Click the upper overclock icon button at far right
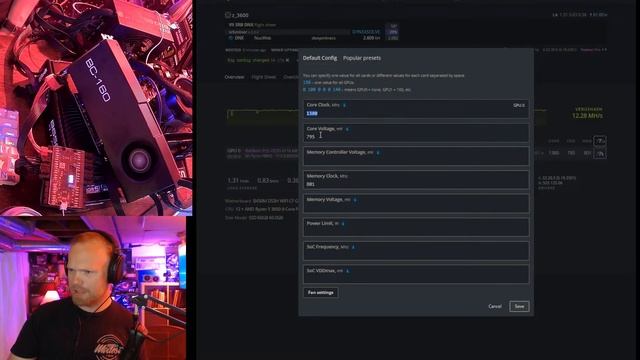640x360 pixels. tap(600, 141)
